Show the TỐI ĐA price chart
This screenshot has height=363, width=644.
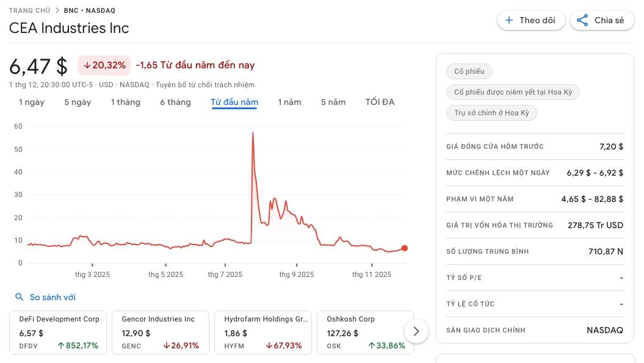click(x=380, y=102)
